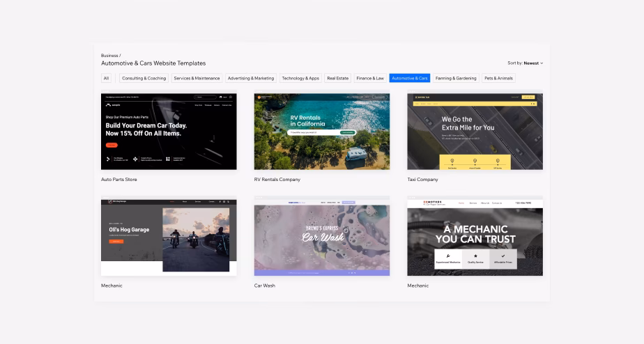Select Real Estate category
The image size is (644, 344).
[x=337, y=78]
